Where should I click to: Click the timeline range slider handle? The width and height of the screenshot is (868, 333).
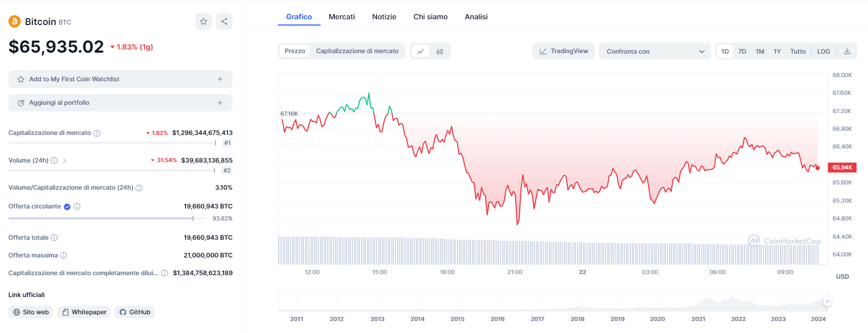click(827, 301)
